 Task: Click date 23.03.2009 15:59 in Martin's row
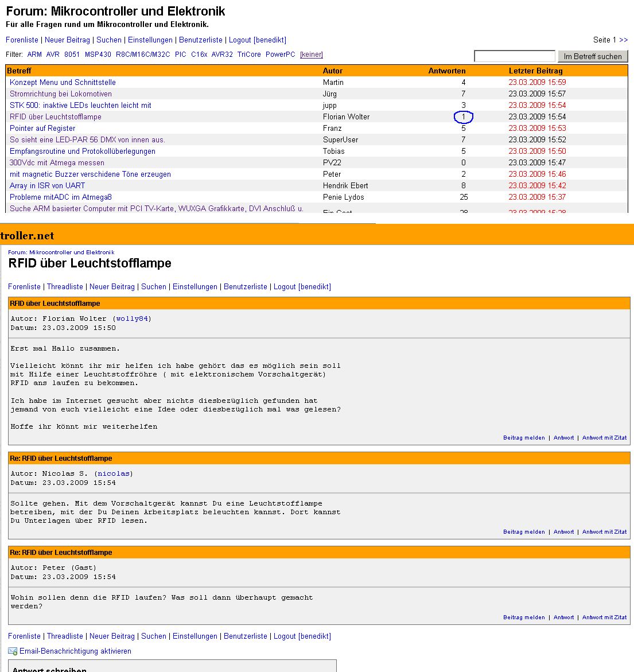click(x=537, y=82)
